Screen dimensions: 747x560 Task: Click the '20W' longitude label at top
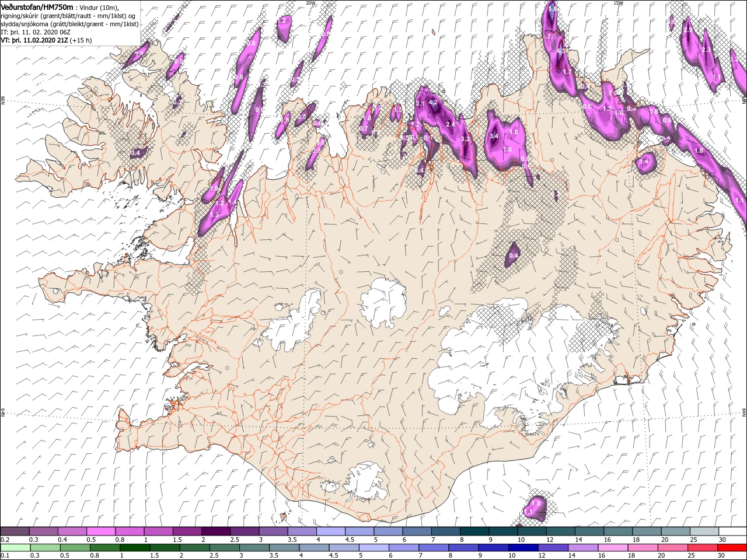310,3
